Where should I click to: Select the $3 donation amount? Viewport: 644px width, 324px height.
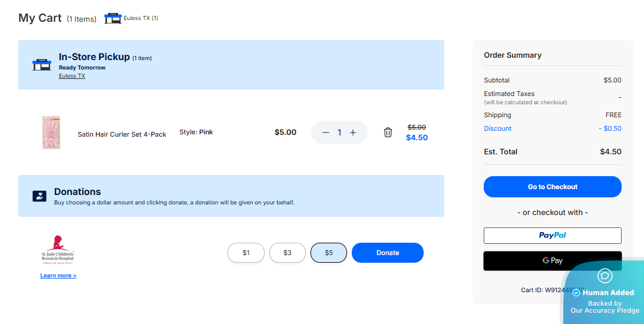(288, 253)
